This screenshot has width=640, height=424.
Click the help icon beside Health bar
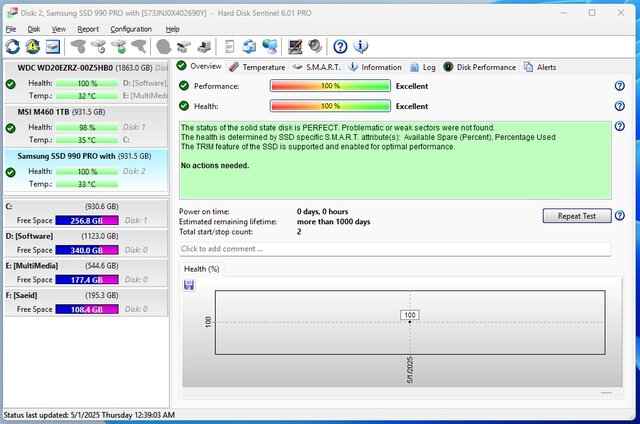(620, 106)
